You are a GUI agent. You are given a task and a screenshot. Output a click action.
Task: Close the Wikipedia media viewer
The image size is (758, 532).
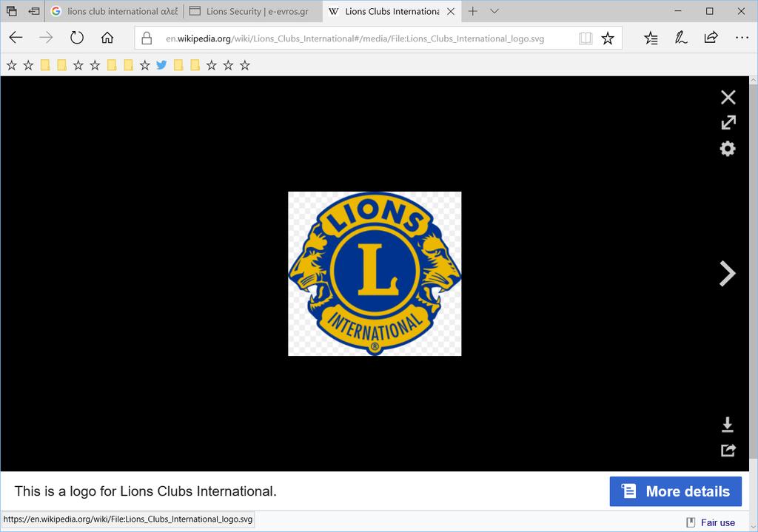(x=728, y=97)
